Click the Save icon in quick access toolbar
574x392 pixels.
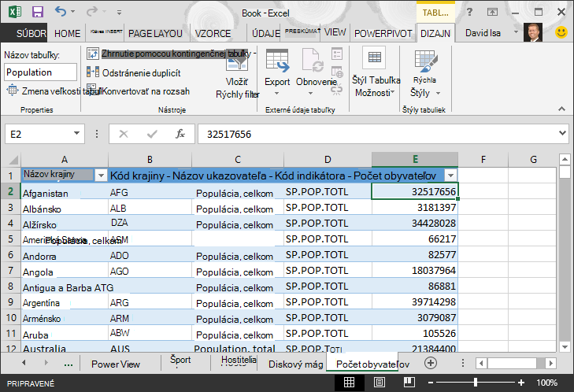37,12
